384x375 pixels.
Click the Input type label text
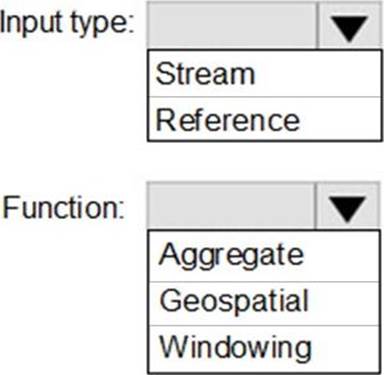(x=67, y=25)
